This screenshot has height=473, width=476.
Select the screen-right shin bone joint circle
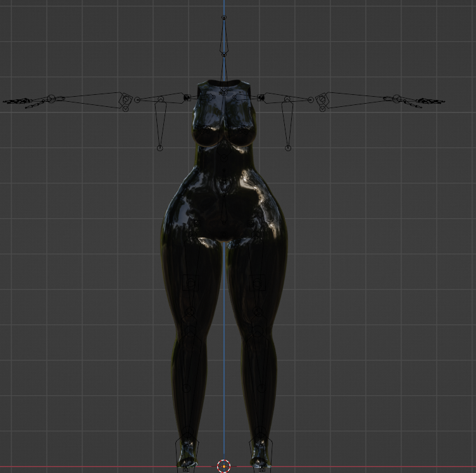261,388
